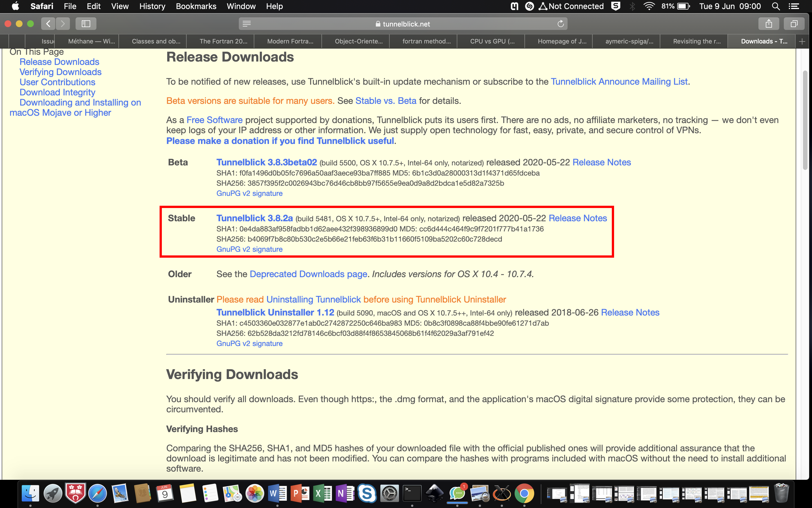Show the Safari sidebar

pyautogui.click(x=86, y=23)
